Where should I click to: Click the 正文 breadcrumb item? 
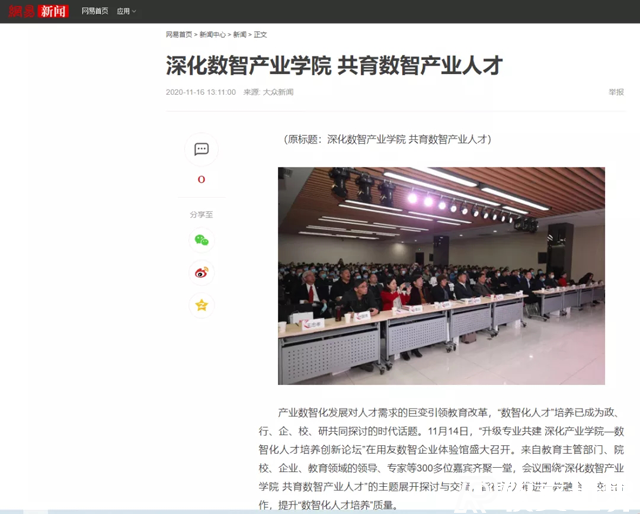tap(261, 34)
